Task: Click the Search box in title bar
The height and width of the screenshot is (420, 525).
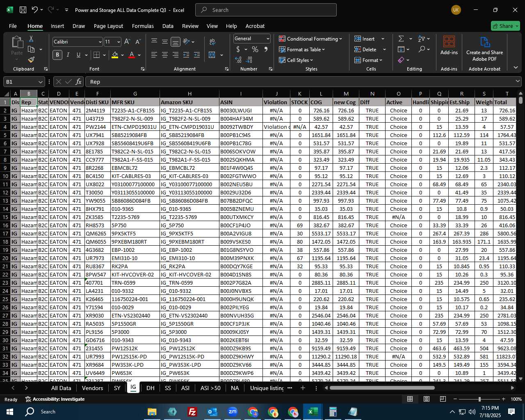Action: (266, 10)
